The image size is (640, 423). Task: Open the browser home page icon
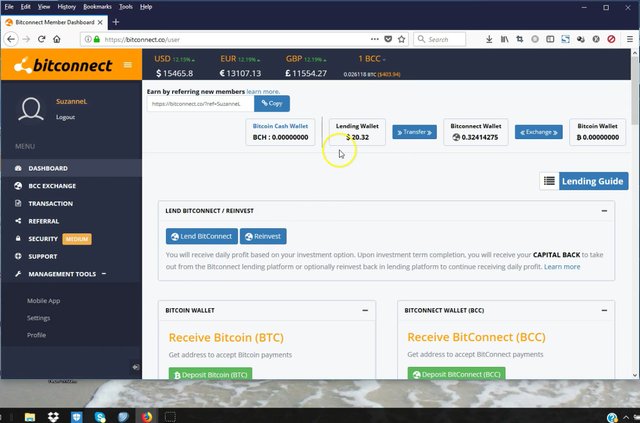[57, 39]
